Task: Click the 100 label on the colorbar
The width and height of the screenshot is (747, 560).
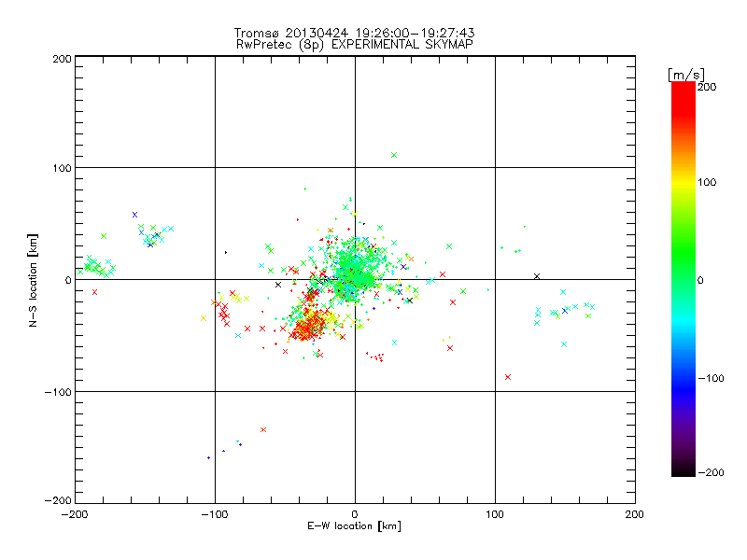Action: click(x=707, y=182)
